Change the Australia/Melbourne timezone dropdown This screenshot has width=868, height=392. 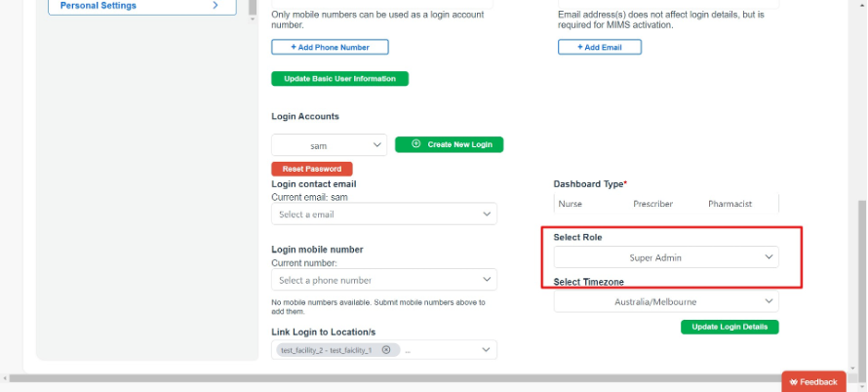[x=666, y=301]
